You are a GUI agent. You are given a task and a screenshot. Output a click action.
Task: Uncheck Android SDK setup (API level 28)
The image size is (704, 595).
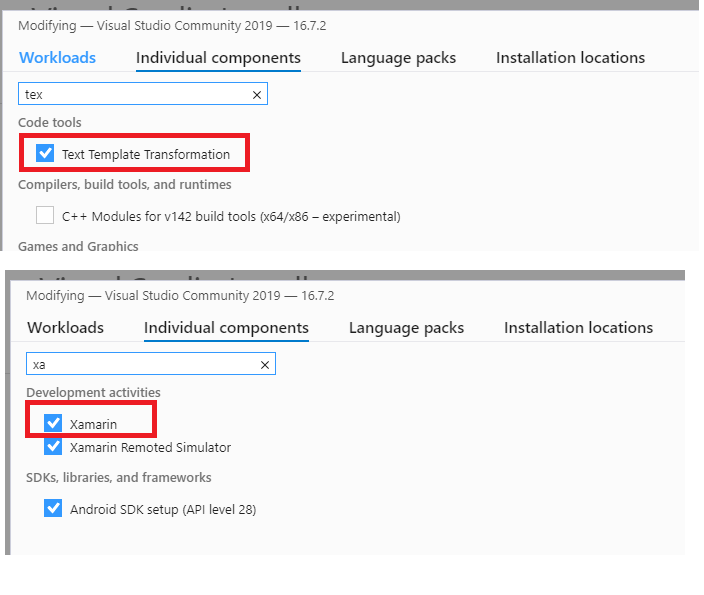point(54,509)
